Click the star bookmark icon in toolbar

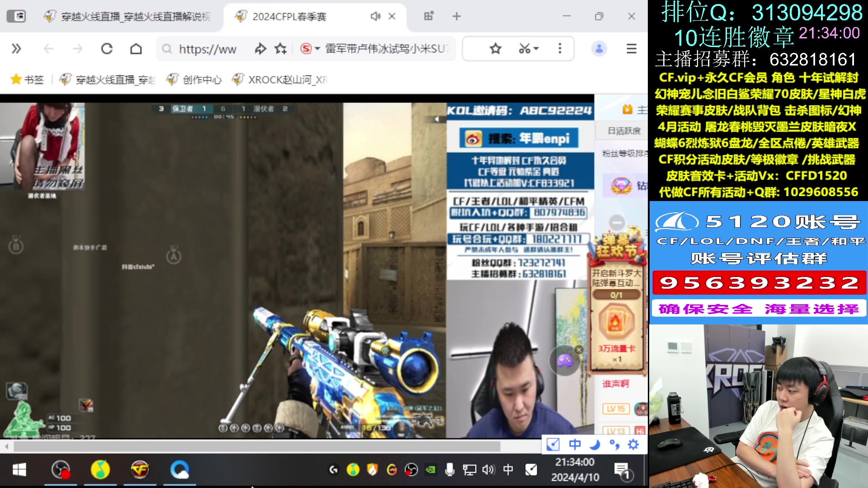pos(495,49)
